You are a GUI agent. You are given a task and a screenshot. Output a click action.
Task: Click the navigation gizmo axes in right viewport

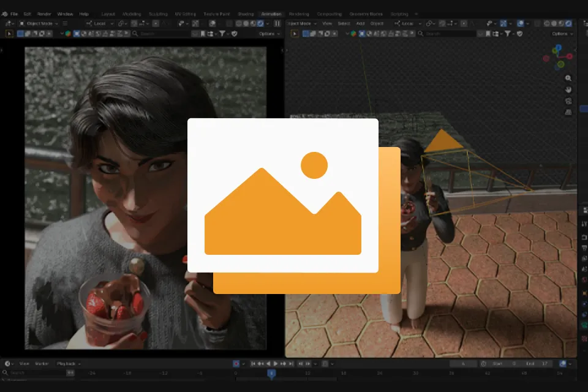point(557,58)
